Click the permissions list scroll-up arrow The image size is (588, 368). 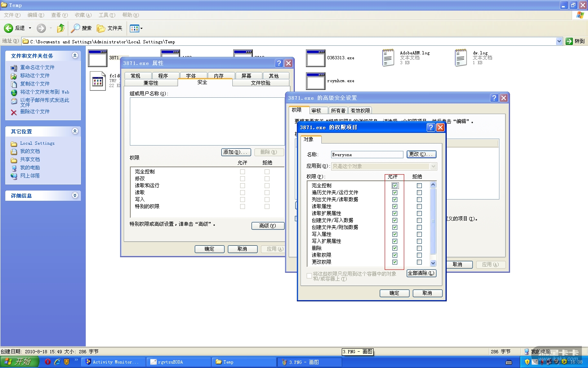point(433,185)
